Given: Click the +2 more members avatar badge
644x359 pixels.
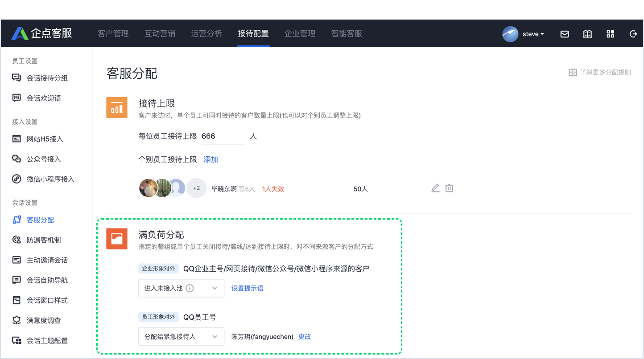Looking at the screenshot, I should tap(196, 188).
